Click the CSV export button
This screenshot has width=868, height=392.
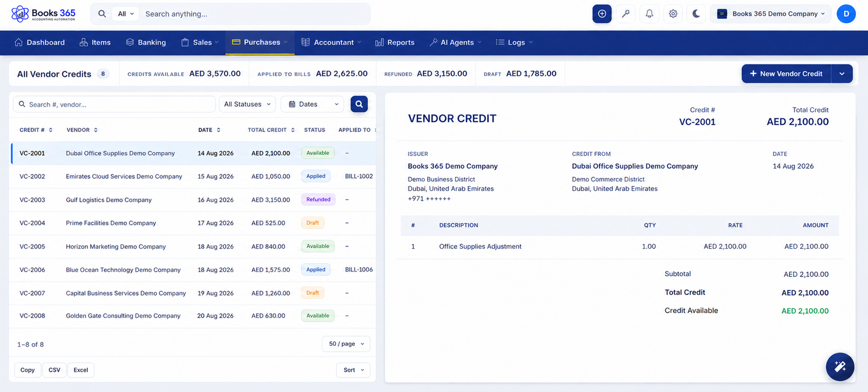(x=54, y=370)
